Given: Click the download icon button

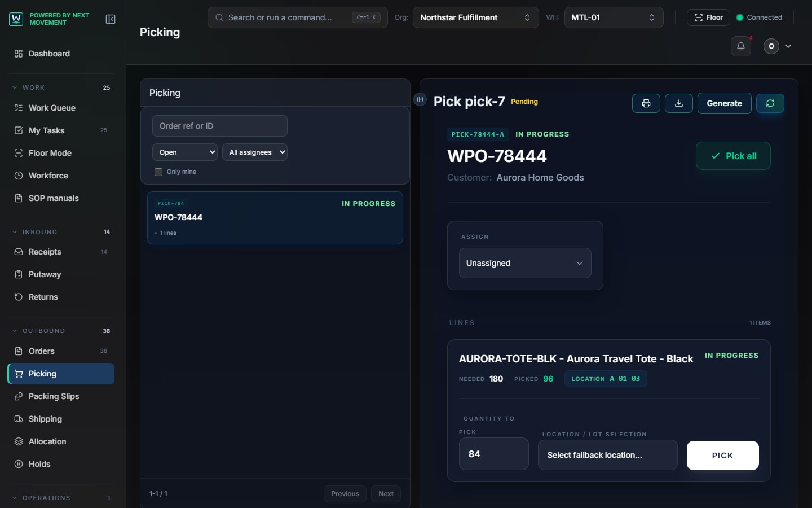Looking at the screenshot, I should (679, 103).
